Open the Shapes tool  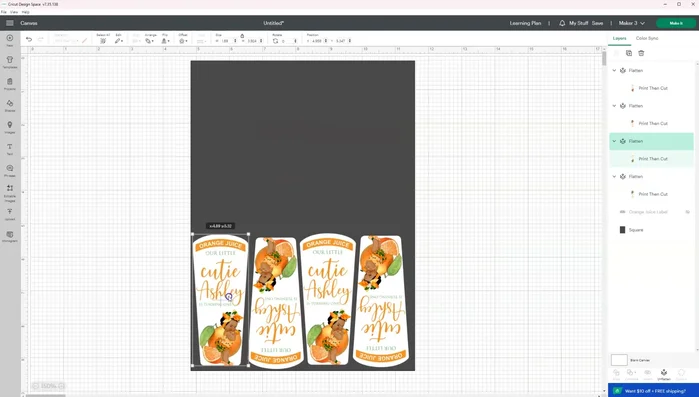pyautogui.click(x=10, y=105)
